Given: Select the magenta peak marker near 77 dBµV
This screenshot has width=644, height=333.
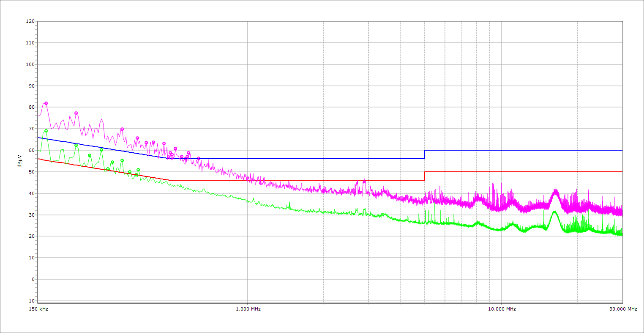Looking at the screenshot, I should pos(76,113).
